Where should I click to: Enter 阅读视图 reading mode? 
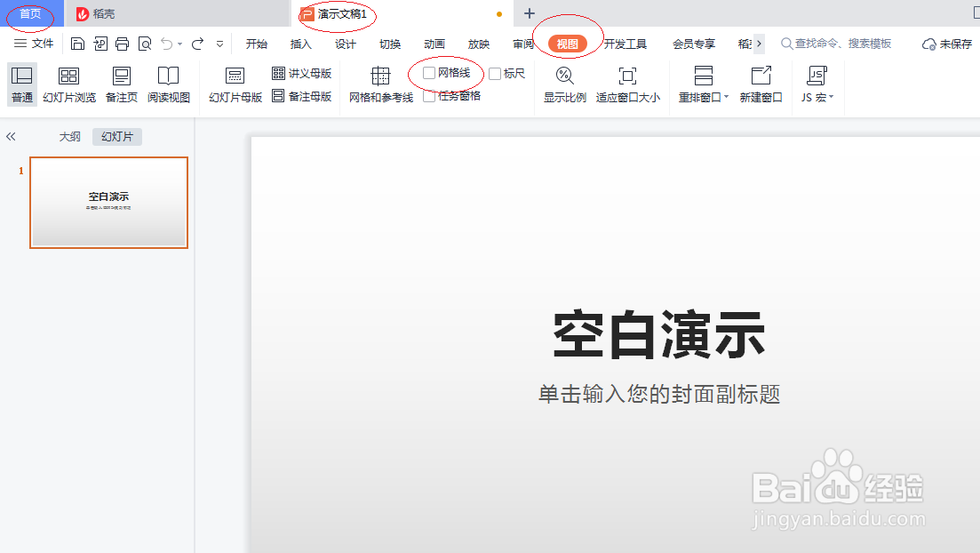click(x=168, y=84)
